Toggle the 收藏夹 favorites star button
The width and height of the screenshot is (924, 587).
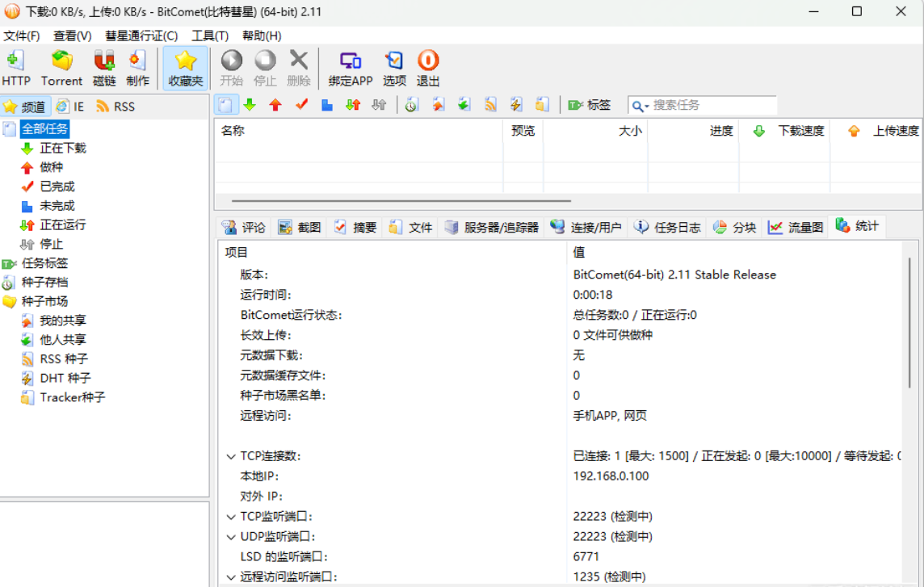(185, 68)
